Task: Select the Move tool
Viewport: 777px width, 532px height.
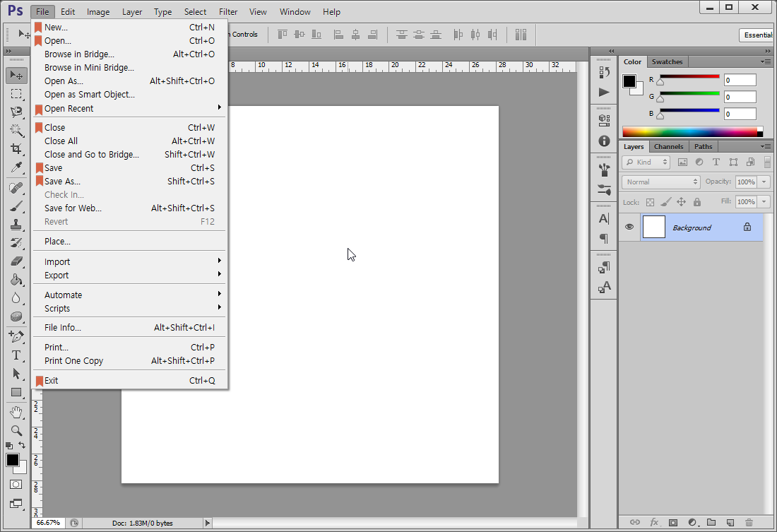Action: click(16, 76)
